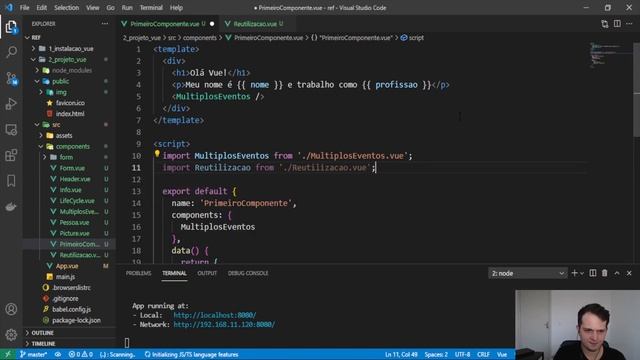Click the remote window status icon
The width and height of the screenshot is (640, 360).
click(x=7, y=354)
